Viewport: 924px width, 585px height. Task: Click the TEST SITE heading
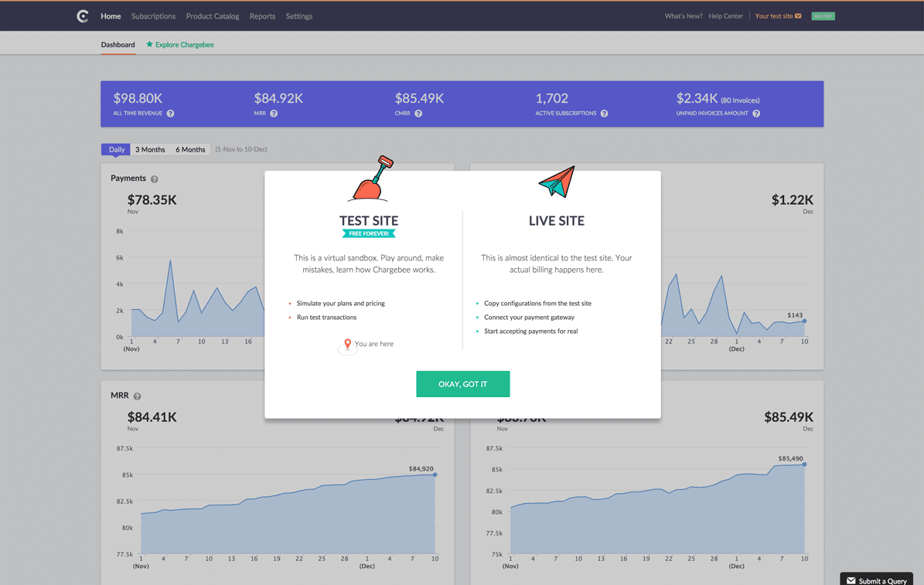pyautogui.click(x=369, y=221)
